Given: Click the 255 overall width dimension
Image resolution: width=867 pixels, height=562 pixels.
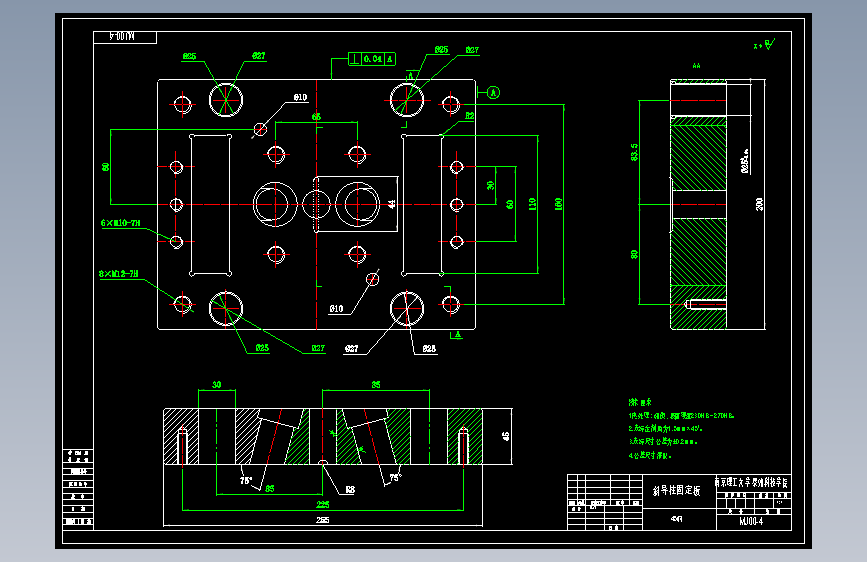Looking at the screenshot, I should pyautogui.click(x=322, y=520).
